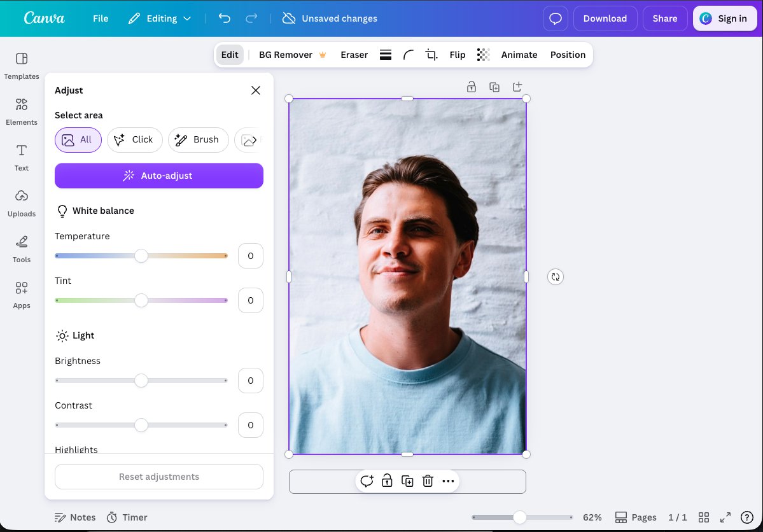Click the Canva home logo
The width and height of the screenshot is (763, 532).
coord(45,18)
